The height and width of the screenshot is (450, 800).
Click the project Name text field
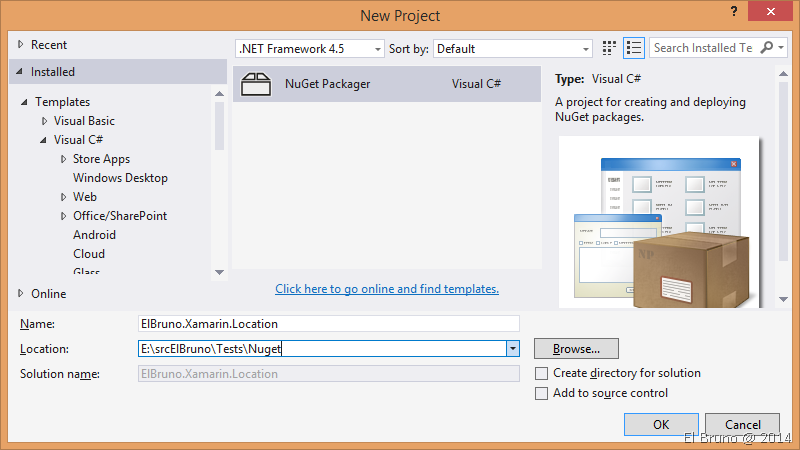click(x=328, y=323)
